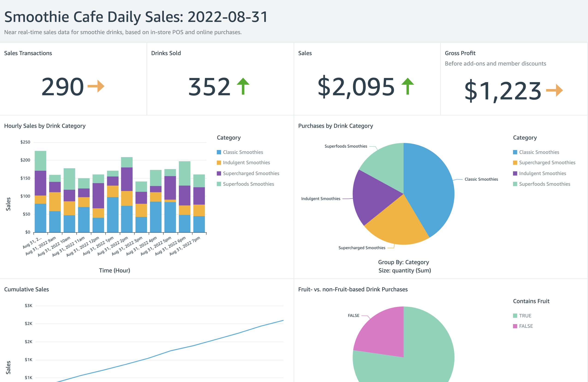The image size is (588, 382).
Task: Click the $250 tick on Hourly Sales axis
Action: click(25, 142)
